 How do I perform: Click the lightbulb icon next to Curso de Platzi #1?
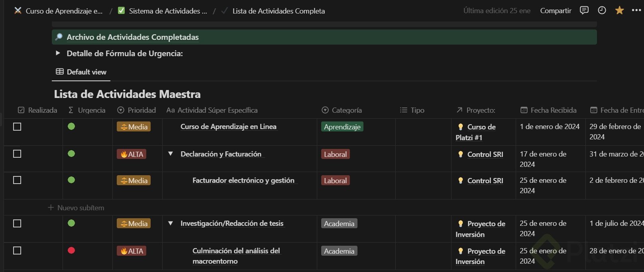pos(461,127)
